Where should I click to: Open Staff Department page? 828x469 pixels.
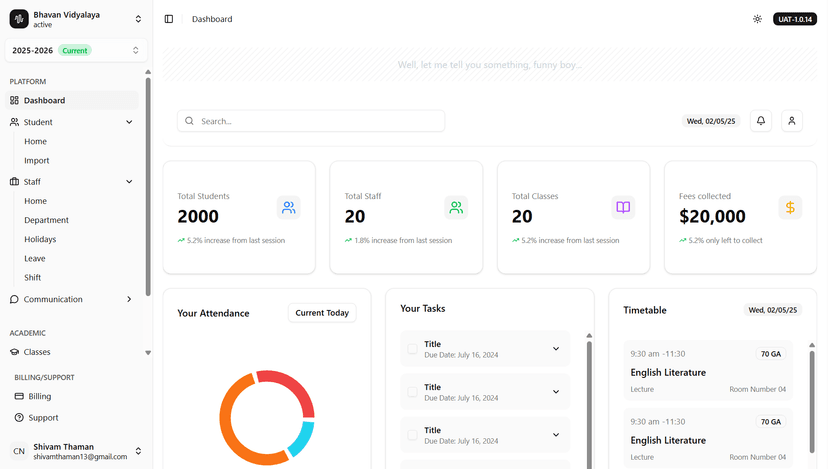(x=46, y=220)
